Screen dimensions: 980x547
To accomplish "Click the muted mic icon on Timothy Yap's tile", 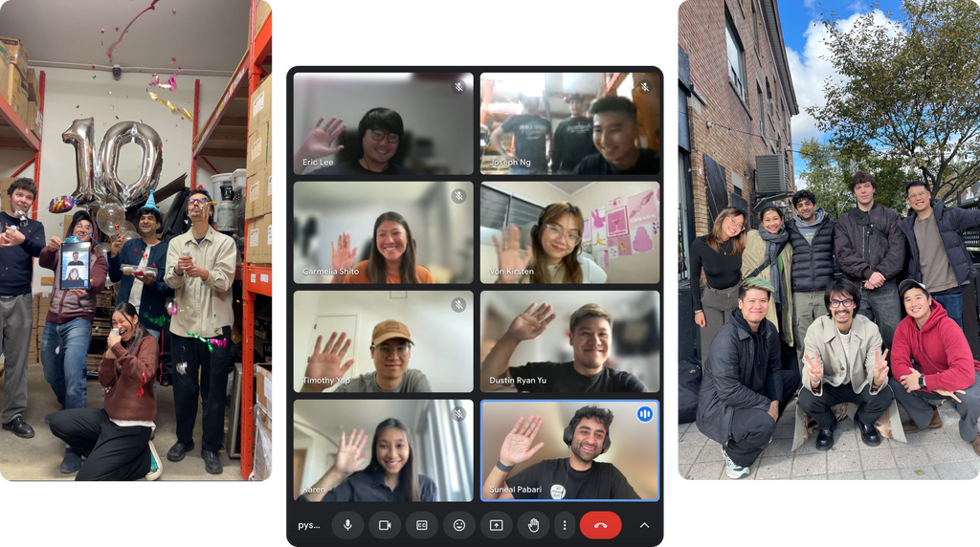I will click(x=458, y=305).
